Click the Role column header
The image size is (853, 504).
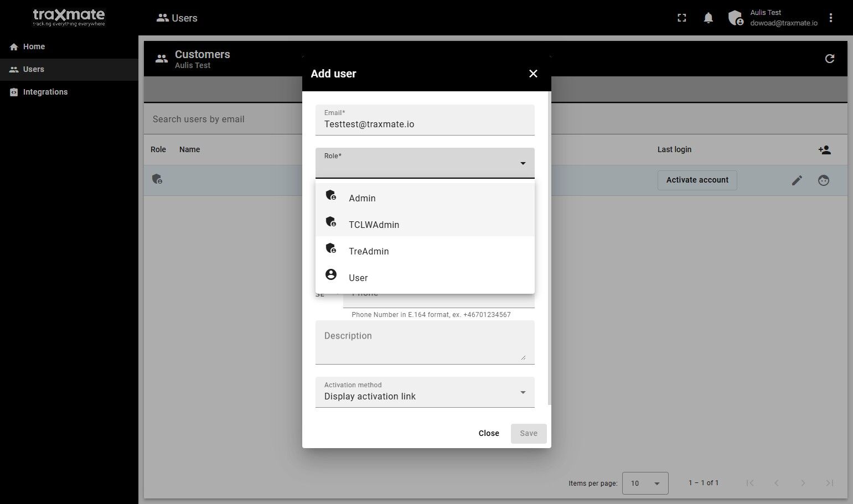[158, 149]
